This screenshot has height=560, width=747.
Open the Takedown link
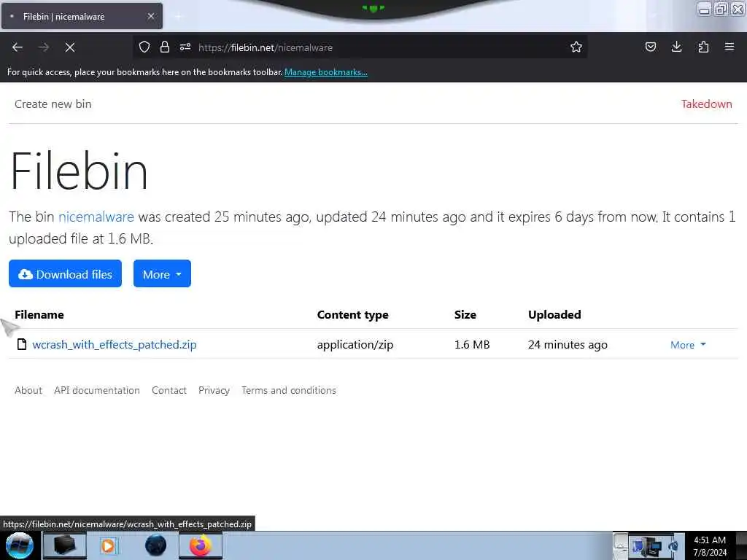tap(706, 104)
